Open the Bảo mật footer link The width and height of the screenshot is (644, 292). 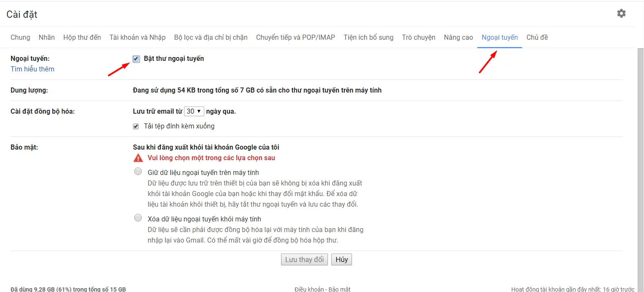pyautogui.click(x=340, y=289)
